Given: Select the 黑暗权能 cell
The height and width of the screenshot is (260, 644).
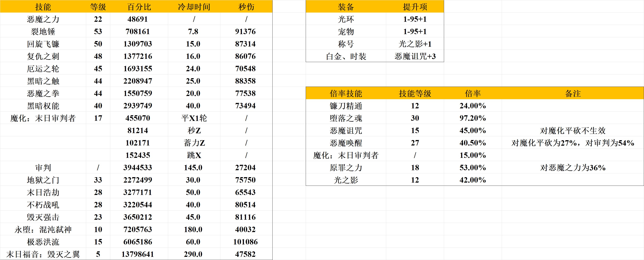Looking at the screenshot, I should [x=43, y=106].
